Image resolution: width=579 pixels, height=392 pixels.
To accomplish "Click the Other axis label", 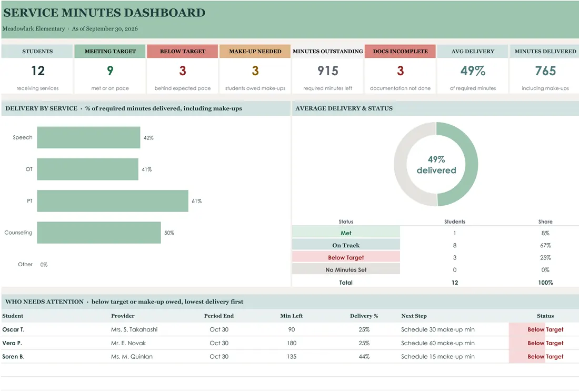I will tap(25, 264).
